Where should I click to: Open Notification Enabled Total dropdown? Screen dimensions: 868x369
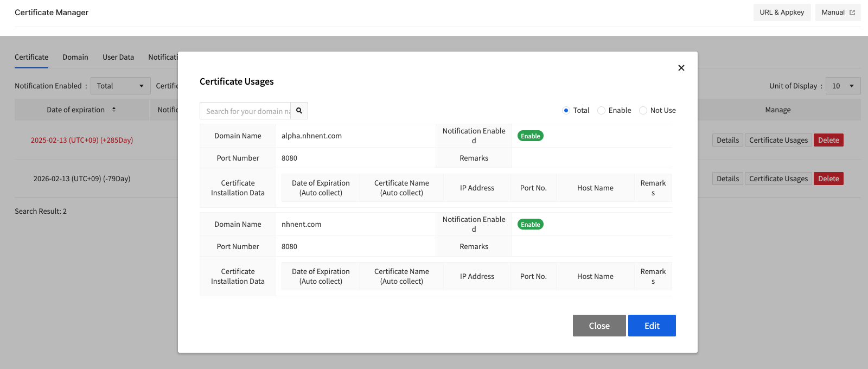pos(120,86)
